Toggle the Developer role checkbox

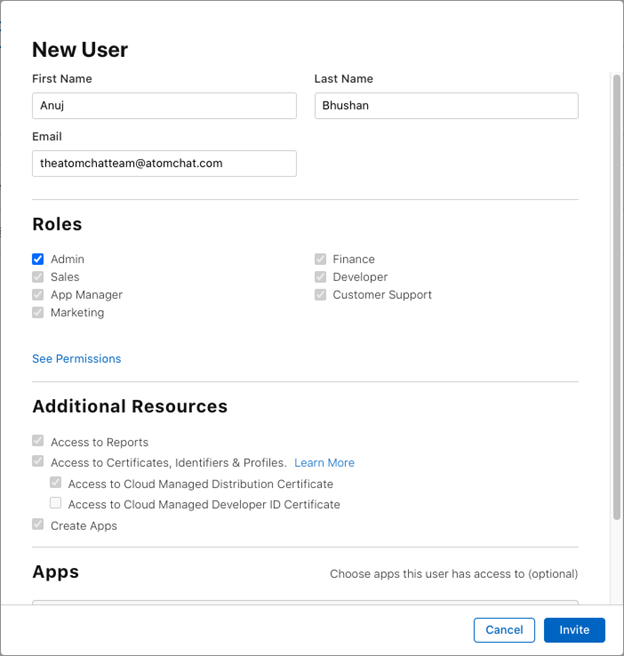(320, 277)
